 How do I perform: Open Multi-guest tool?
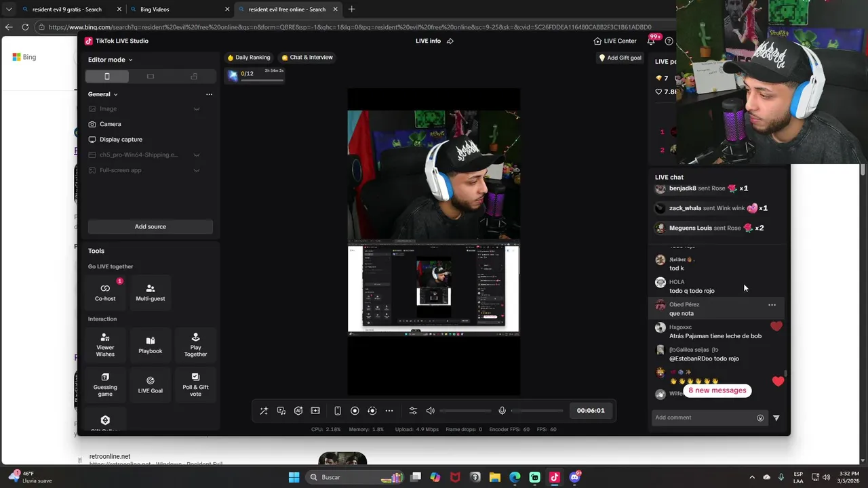[x=151, y=292]
